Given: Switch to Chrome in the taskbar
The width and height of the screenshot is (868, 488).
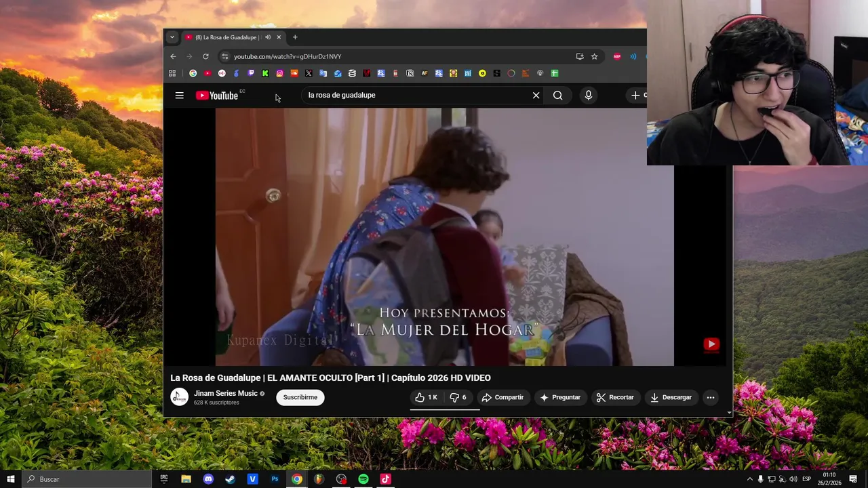Looking at the screenshot, I should coord(297,479).
